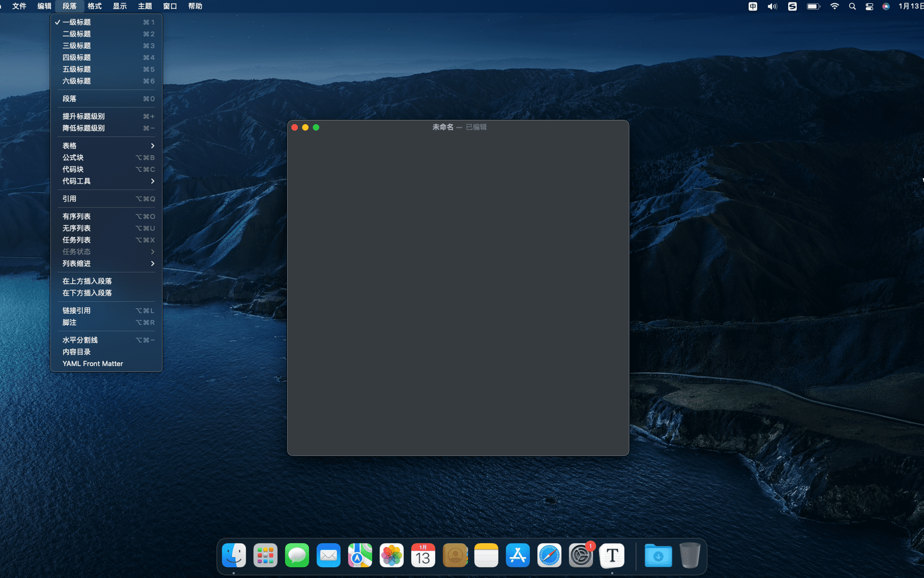Open Launchpad from the dock
Screen dimensions: 924x578
coord(265,556)
